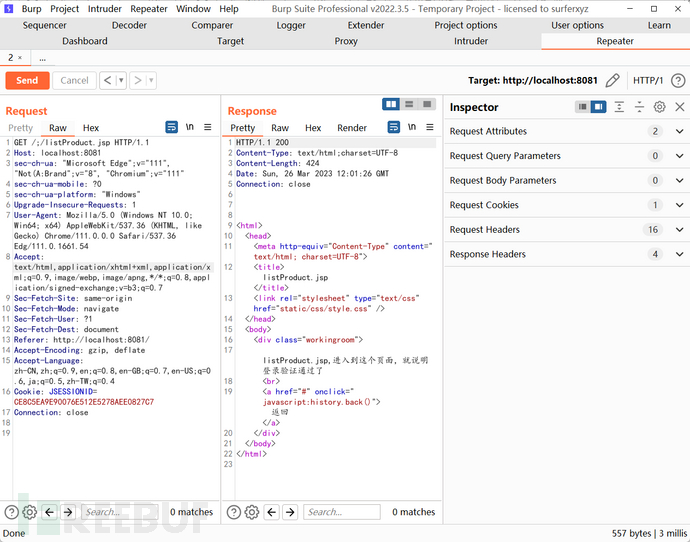
Task: Open Request search settings gear
Action: click(x=29, y=512)
